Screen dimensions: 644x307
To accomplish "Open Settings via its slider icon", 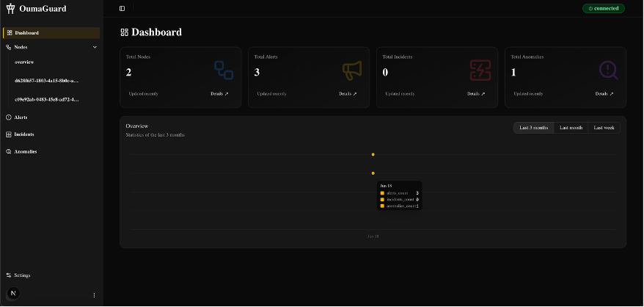I will coord(9,275).
